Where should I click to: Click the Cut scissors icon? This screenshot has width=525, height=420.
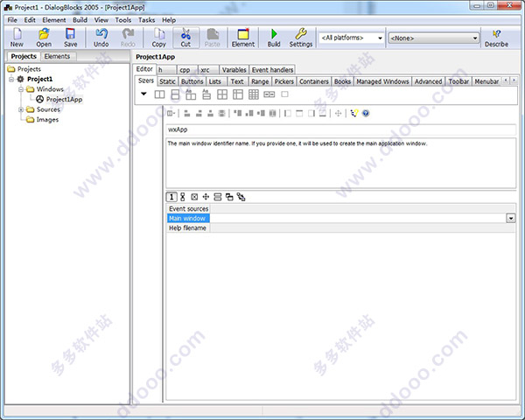(x=185, y=34)
